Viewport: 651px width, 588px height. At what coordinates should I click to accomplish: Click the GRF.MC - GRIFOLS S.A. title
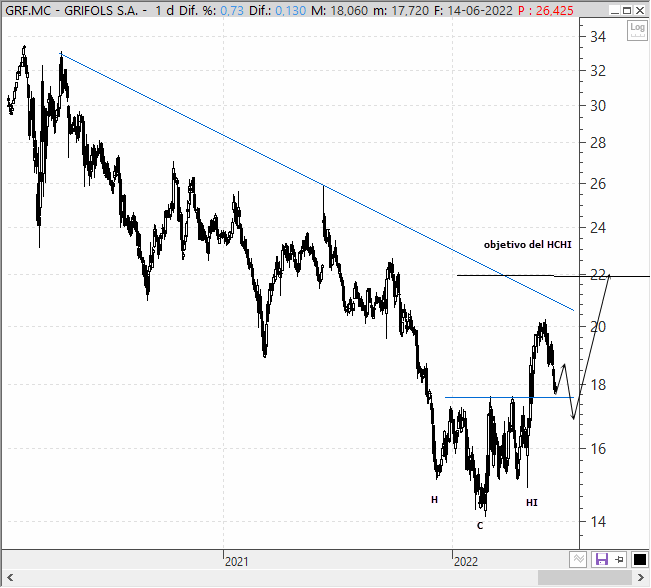pos(71,10)
